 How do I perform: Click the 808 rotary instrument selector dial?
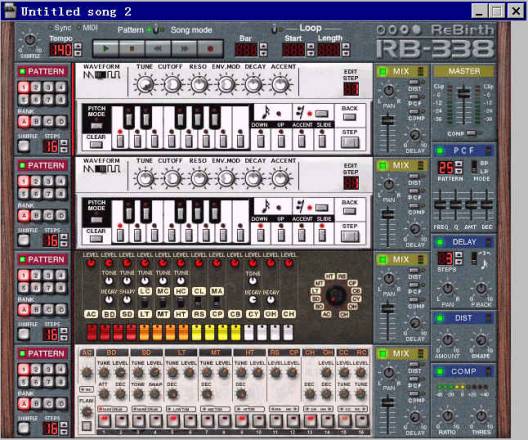[x=336, y=296]
